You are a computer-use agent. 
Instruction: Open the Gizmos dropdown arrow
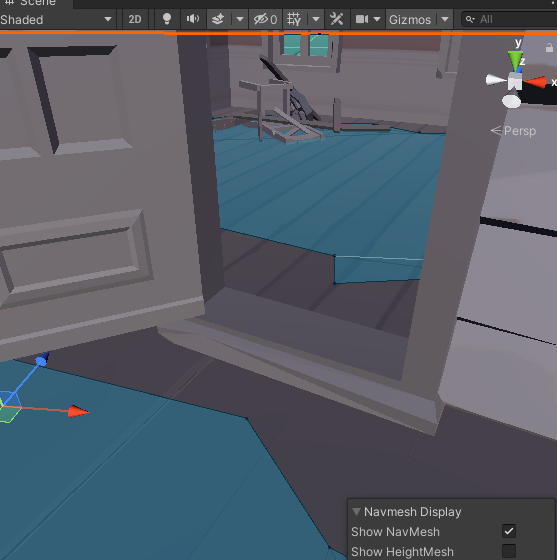[445, 19]
